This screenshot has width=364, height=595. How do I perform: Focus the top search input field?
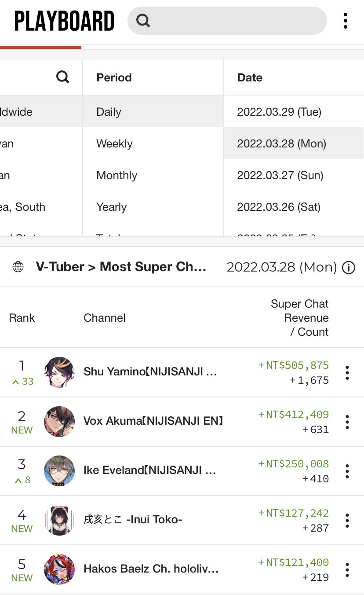tap(227, 20)
